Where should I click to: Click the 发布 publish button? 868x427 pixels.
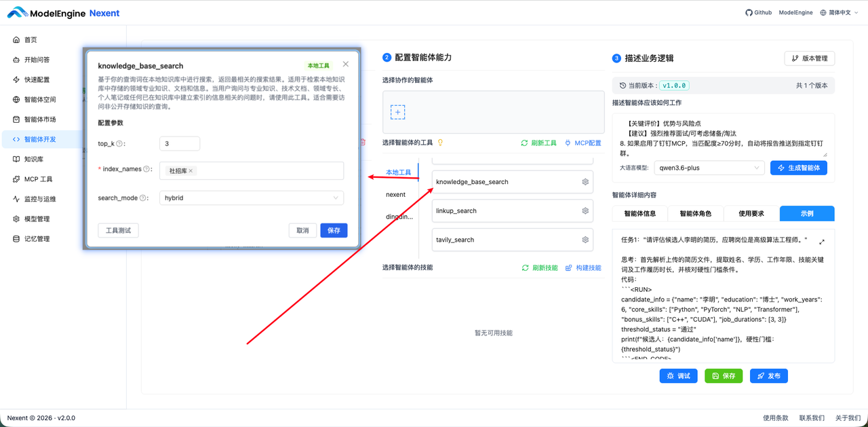coord(768,375)
